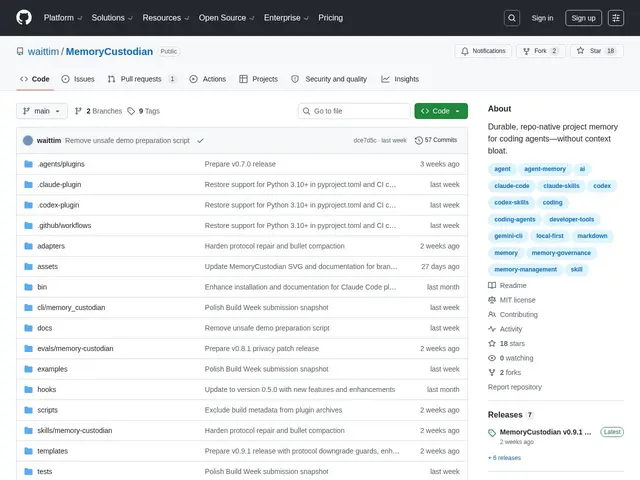Switch to the Pull requests tab
640x480 pixels.
[x=142, y=79]
